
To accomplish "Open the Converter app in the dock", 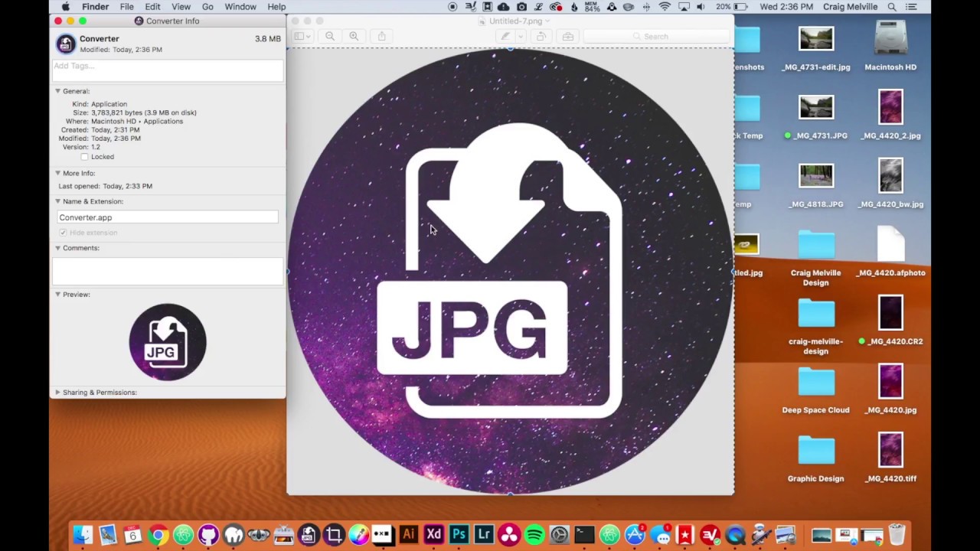I will [309, 534].
